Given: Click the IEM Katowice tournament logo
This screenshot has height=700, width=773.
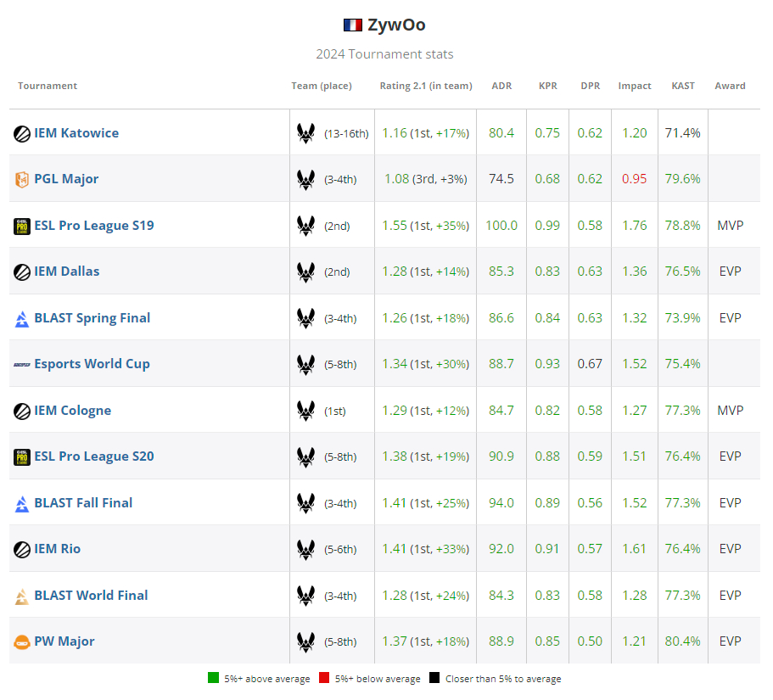Looking at the screenshot, I should [x=20, y=133].
